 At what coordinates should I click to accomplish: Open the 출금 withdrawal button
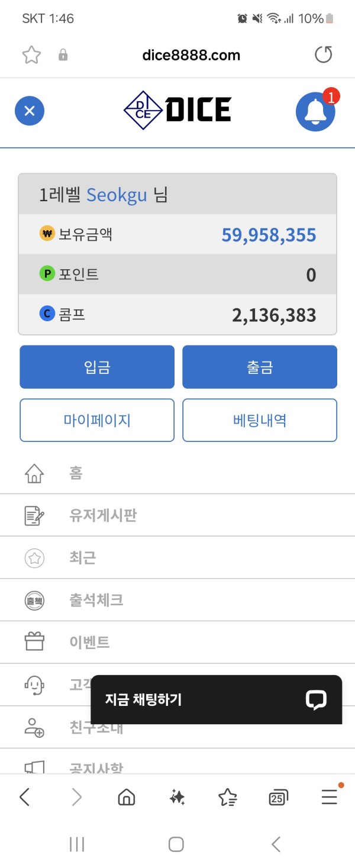point(260,367)
